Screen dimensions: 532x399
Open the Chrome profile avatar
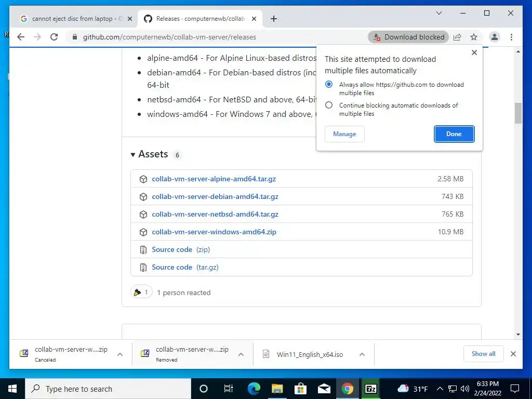(495, 37)
